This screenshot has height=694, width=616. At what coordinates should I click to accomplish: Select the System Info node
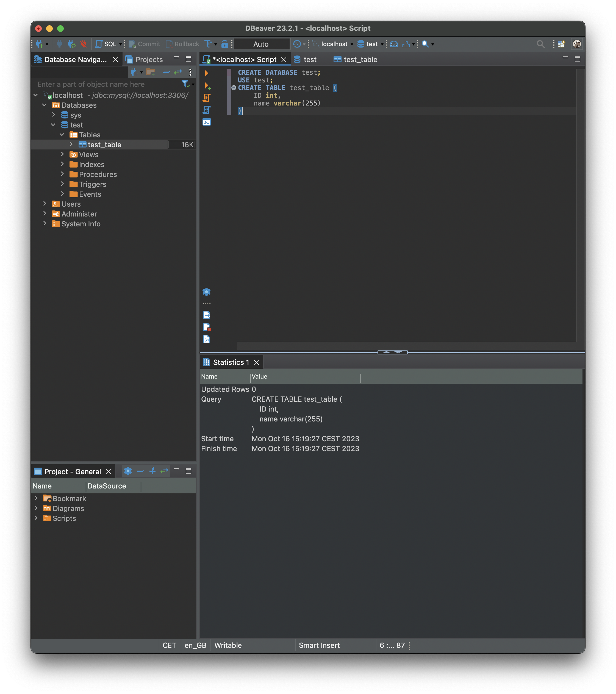(x=76, y=224)
